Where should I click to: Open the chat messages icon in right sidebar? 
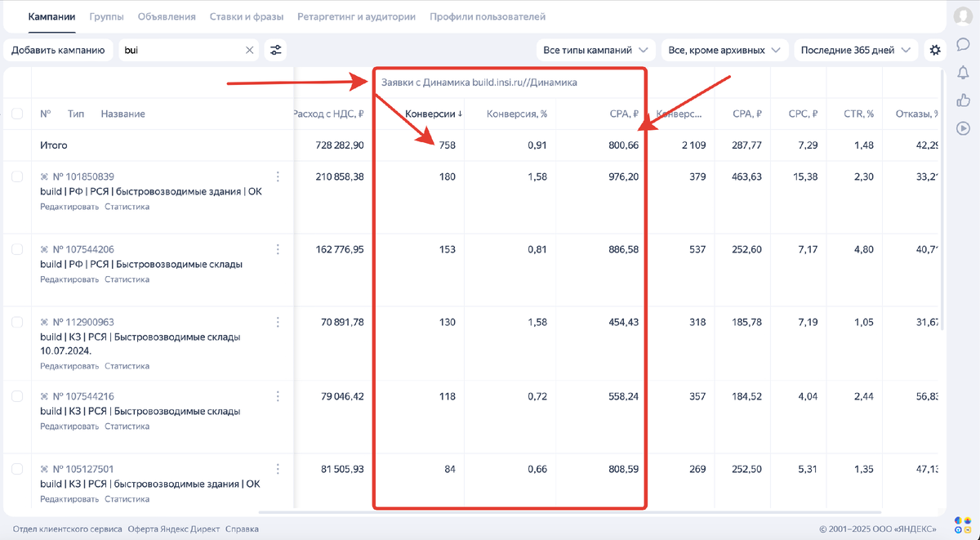coord(963,45)
